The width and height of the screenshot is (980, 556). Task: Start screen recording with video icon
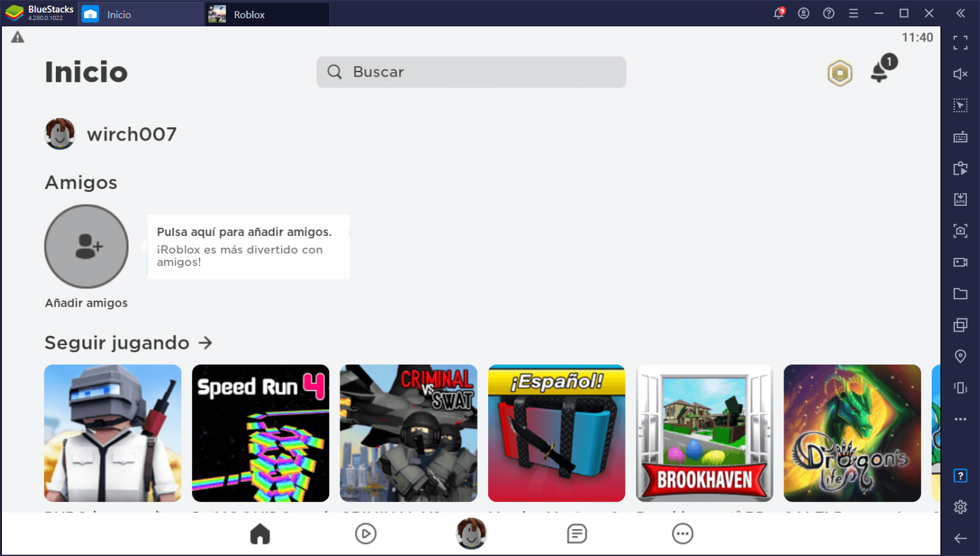961,262
